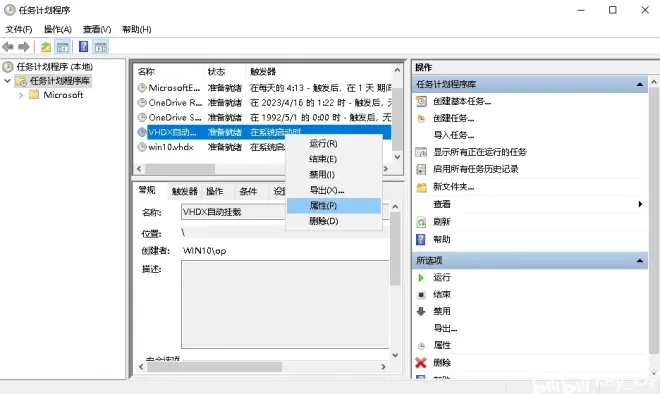Click the 显示所有正在运行的任务 icon

point(421,152)
